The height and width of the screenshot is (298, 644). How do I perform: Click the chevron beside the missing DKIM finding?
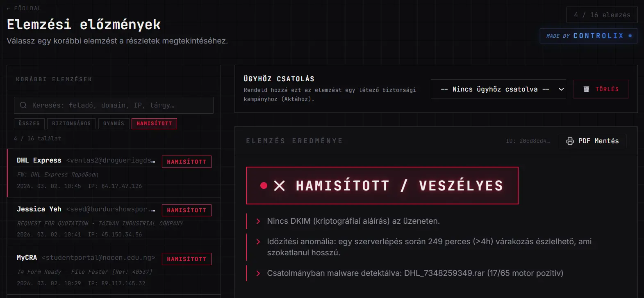(x=258, y=221)
